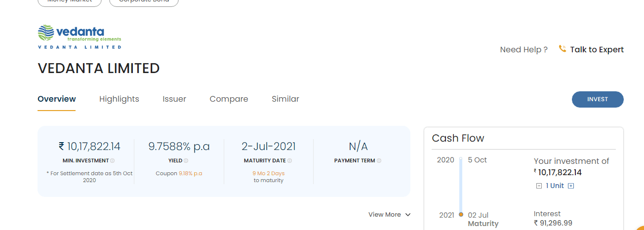The width and height of the screenshot is (644, 230).
Task: Click the Yield info icon
Action: pyautogui.click(x=186, y=161)
